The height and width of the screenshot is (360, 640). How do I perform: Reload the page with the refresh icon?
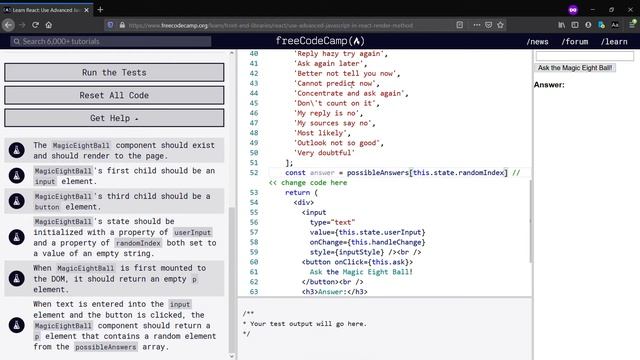(x=36, y=25)
